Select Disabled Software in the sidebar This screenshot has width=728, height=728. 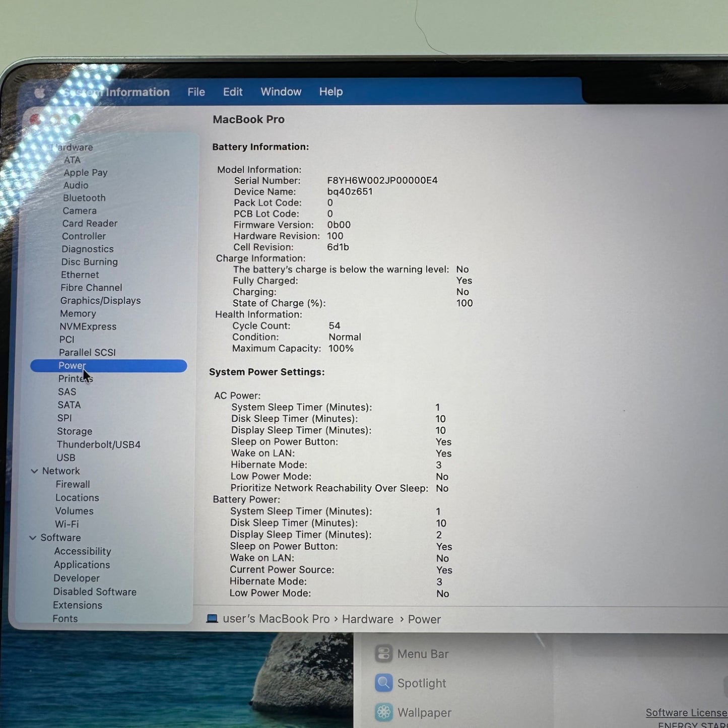click(x=95, y=592)
